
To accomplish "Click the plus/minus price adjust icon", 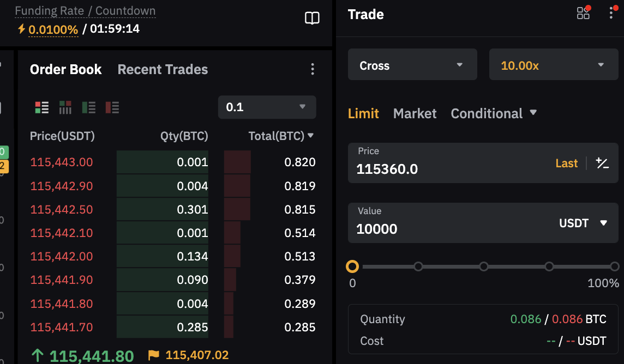I will pyautogui.click(x=602, y=163).
